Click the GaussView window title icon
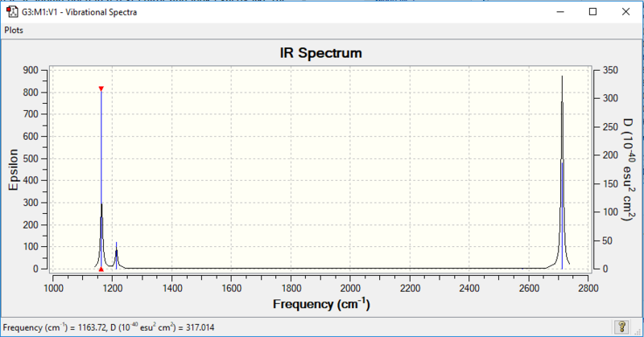Screen dimensions: 644x337 pyautogui.click(x=12, y=12)
